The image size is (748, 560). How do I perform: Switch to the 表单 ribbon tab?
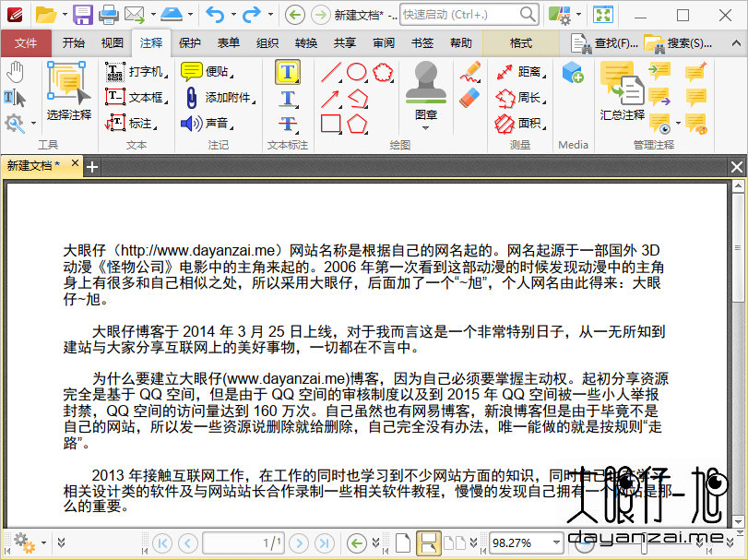(x=229, y=43)
